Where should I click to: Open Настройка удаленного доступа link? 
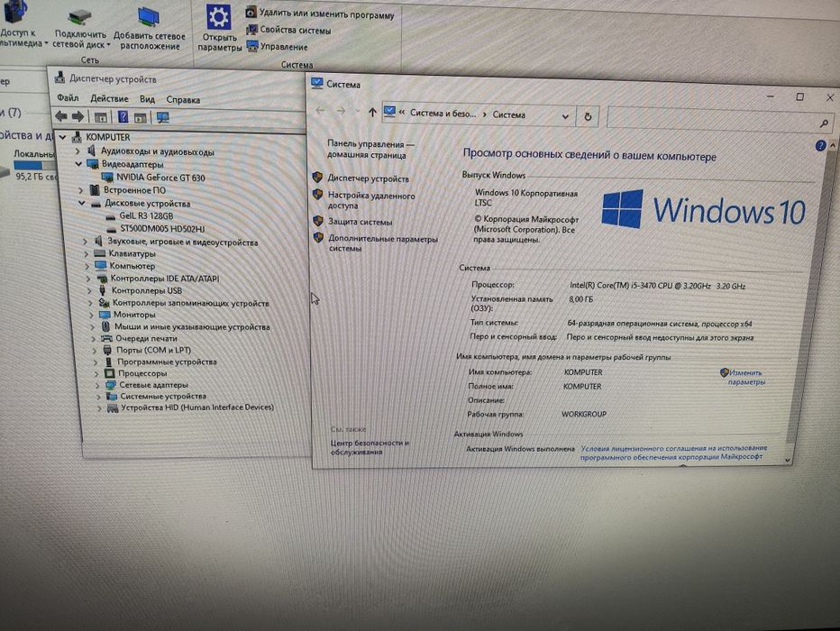pyautogui.click(x=371, y=200)
